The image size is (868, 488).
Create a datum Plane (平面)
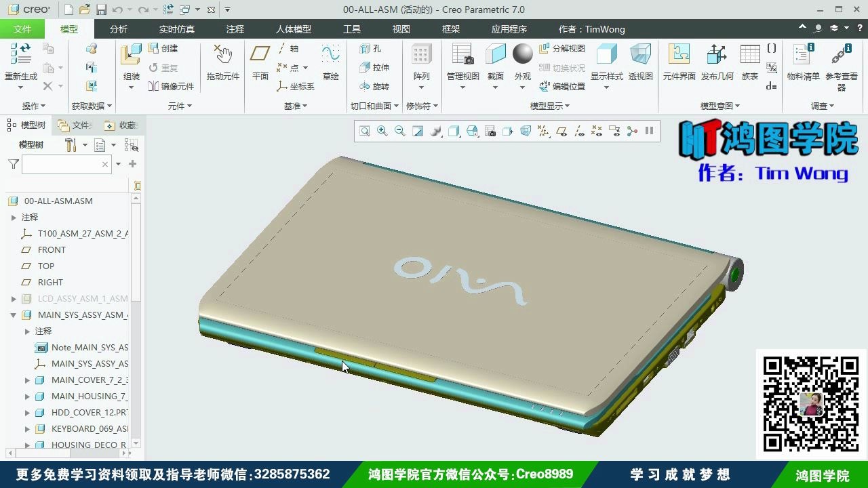click(x=260, y=63)
